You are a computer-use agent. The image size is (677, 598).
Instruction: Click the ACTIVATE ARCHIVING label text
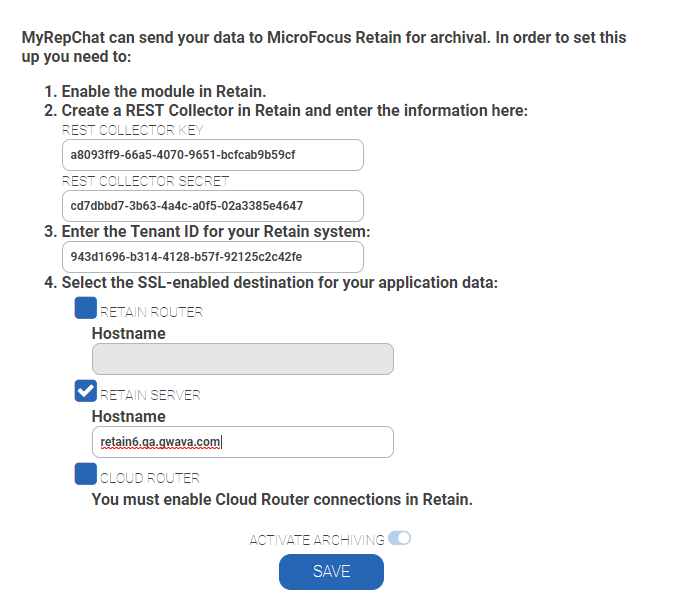point(316,540)
